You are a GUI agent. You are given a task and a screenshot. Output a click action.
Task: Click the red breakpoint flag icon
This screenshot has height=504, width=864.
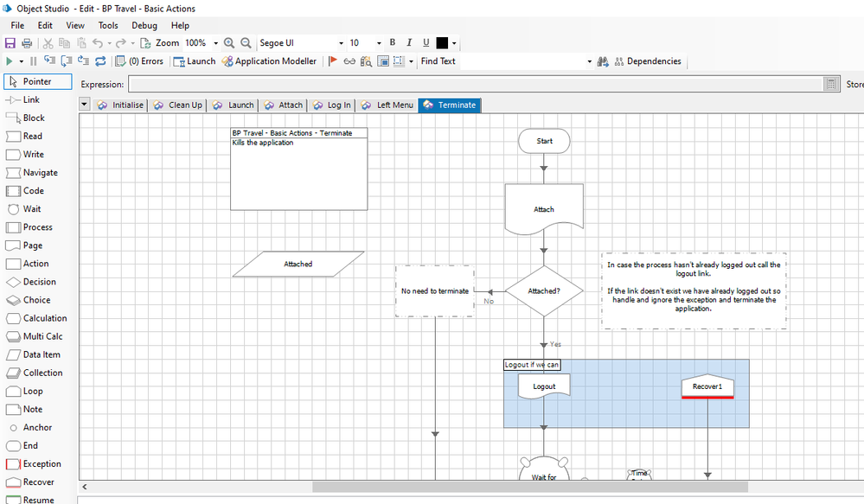pyautogui.click(x=333, y=61)
